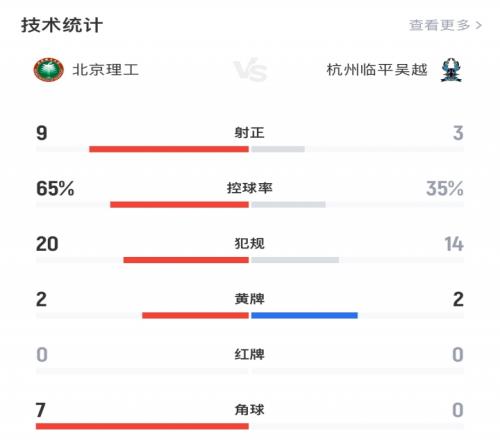The image size is (500, 440).
Task: Click the red 犯规 bar
Action: pyautogui.click(x=186, y=260)
